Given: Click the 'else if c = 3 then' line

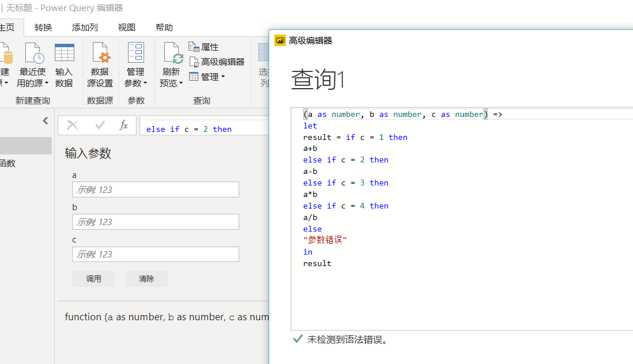Looking at the screenshot, I should pos(345,183).
